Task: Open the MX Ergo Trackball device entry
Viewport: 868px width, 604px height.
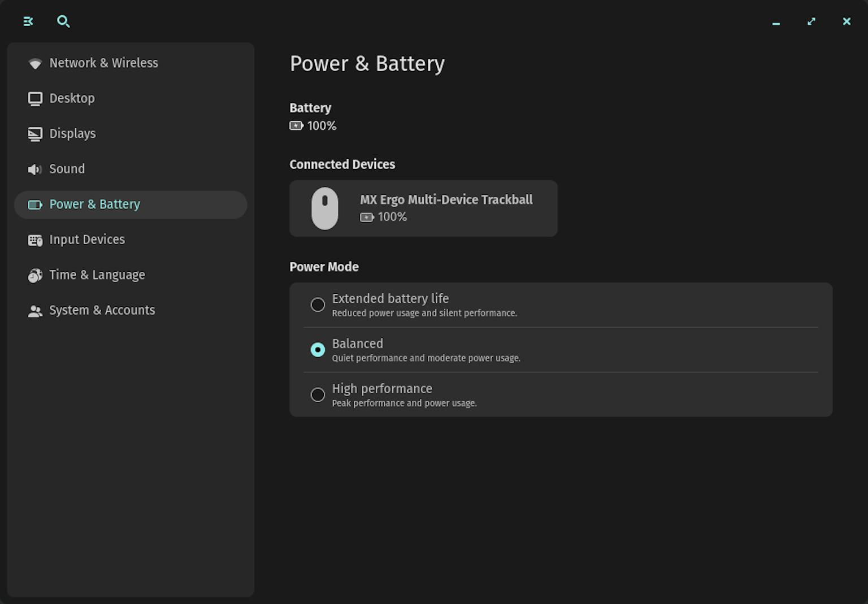Action: tap(423, 208)
